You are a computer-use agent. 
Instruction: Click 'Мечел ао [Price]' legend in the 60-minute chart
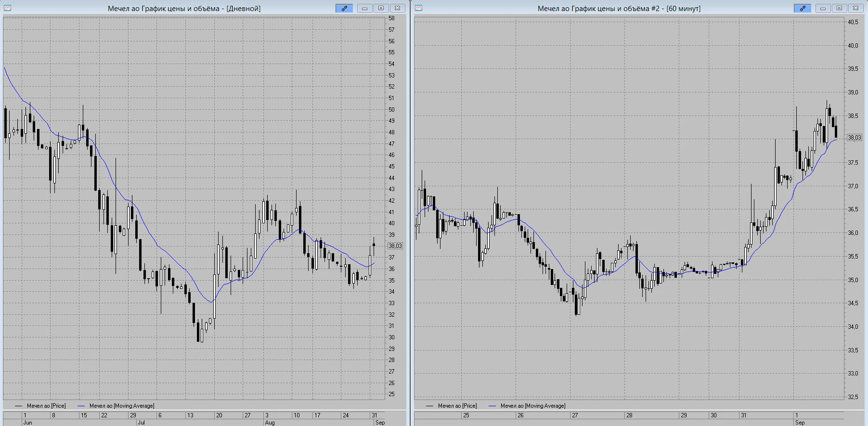[x=457, y=406]
